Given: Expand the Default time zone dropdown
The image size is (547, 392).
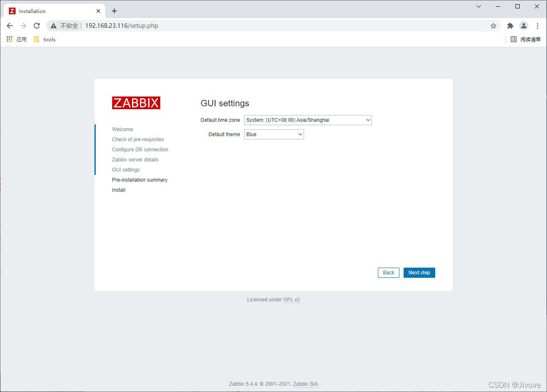Looking at the screenshot, I should coord(308,120).
